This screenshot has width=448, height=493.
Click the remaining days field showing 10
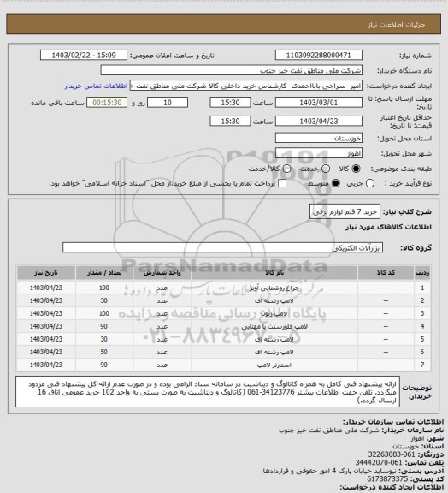[168, 103]
